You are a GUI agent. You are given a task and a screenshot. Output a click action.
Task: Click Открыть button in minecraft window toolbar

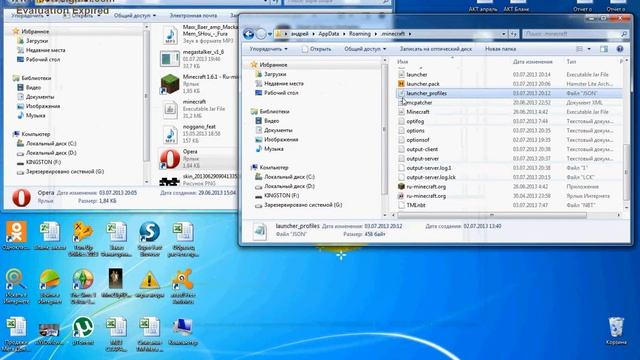[316, 49]
